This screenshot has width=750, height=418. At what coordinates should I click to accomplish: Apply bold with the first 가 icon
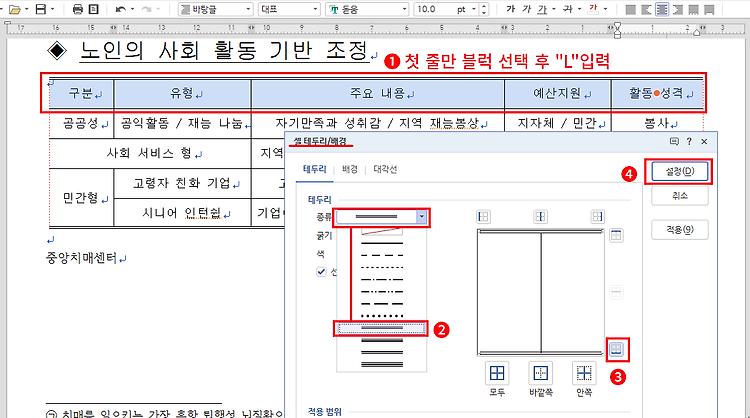[x=510, y=9]
